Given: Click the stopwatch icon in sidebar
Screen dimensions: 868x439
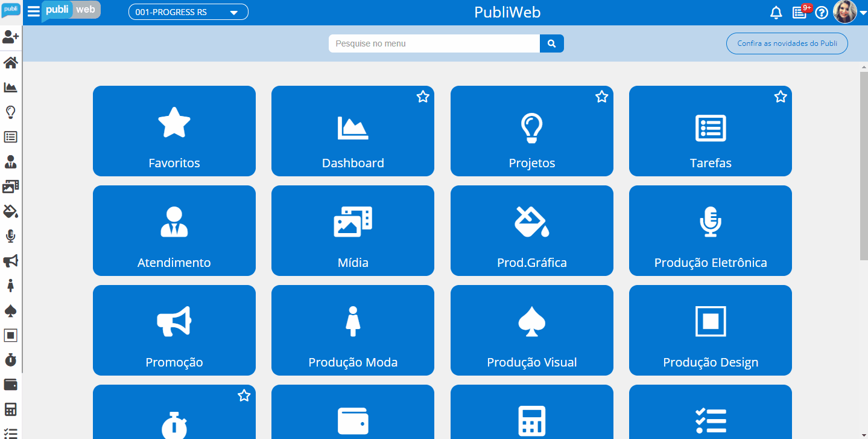Looking at the screenshot, I should 11,360.
